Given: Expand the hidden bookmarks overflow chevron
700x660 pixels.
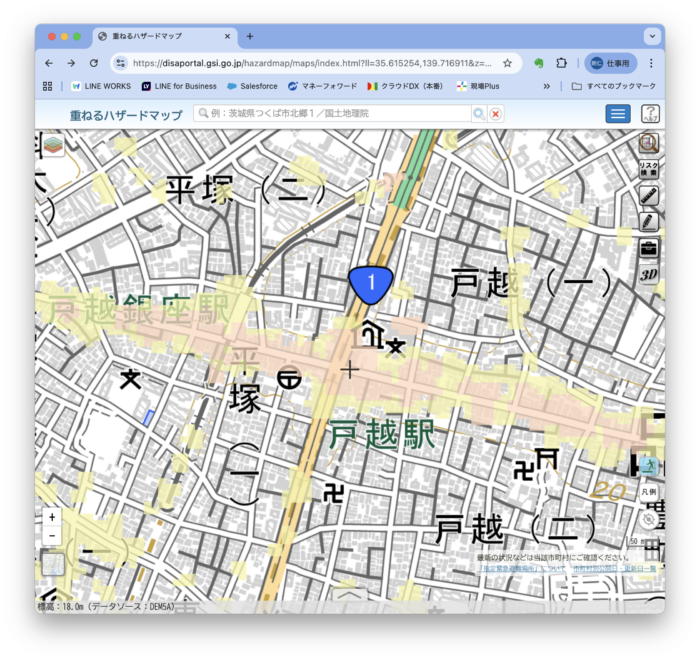Looking at the screenshot, I should click(x=546, y=86).
